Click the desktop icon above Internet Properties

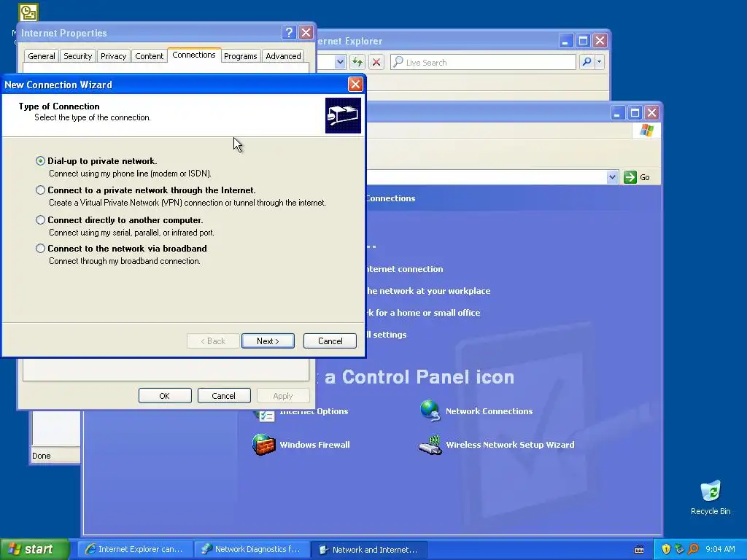[28, 12]
